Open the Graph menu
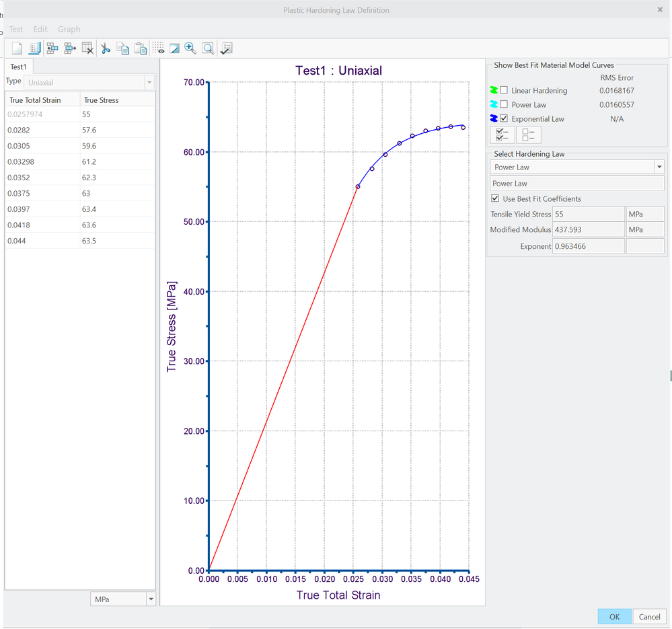This screenshot has height=629, width=672. 69,29
